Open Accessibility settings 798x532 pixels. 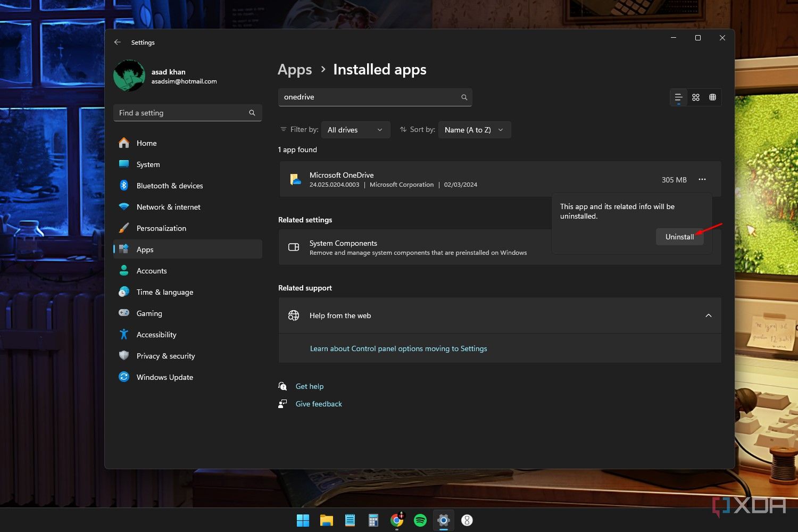click(188, 335)
